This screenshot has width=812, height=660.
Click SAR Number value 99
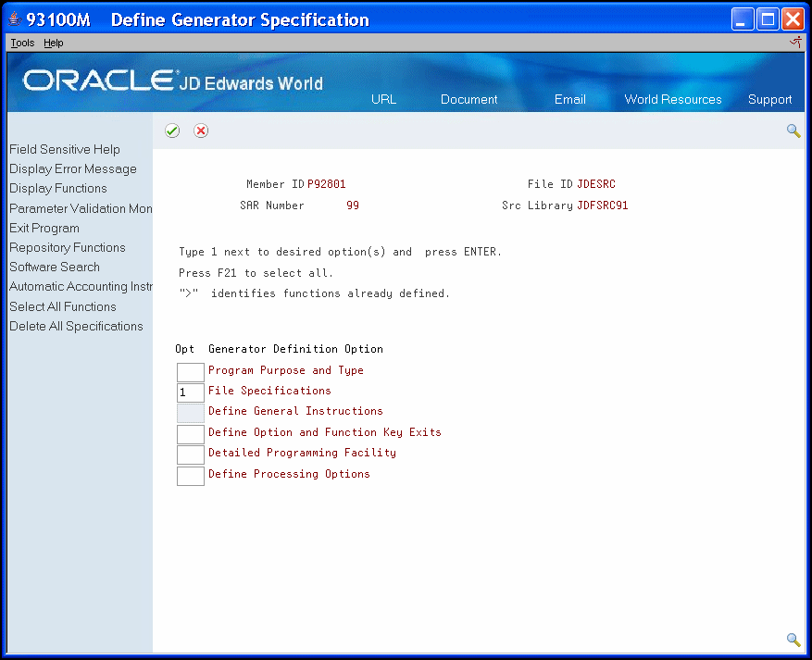tap(353, 205)
